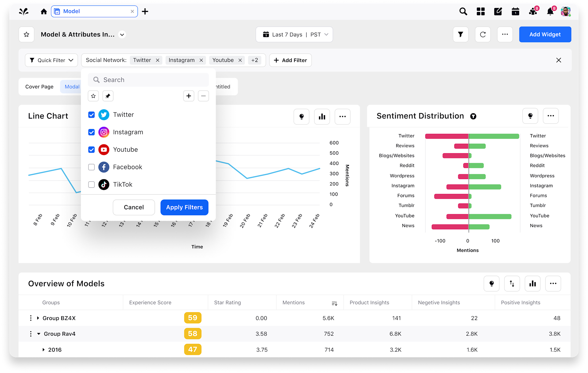
Task: Open the global search icon
Action: point(463,11)
